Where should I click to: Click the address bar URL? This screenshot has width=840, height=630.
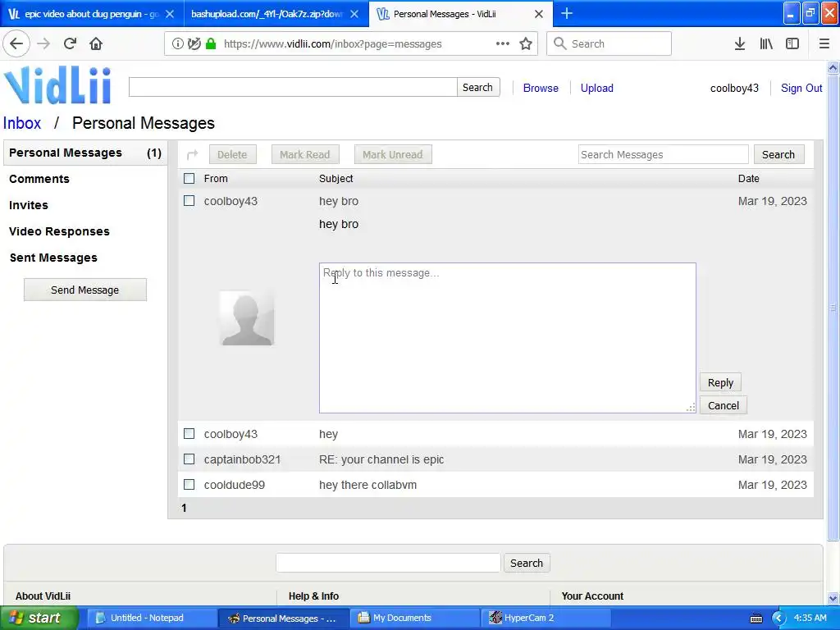333,44
